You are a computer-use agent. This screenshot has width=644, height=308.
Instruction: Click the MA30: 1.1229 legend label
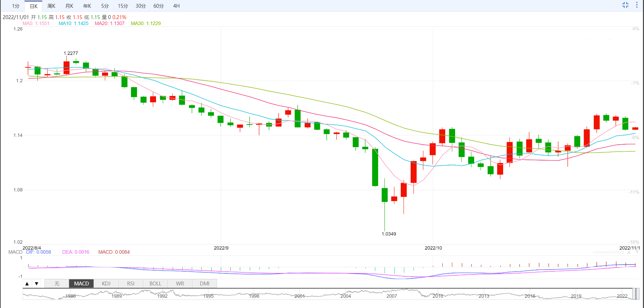(x=146, y=23)
